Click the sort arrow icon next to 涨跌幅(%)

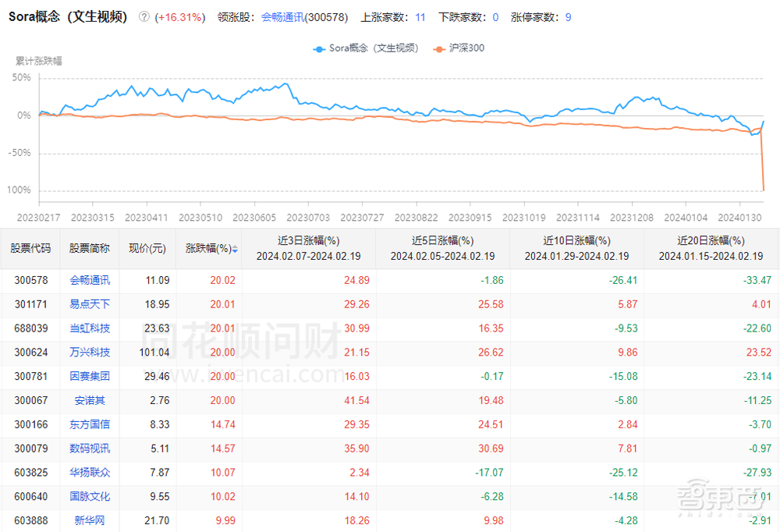coord(235,250)
